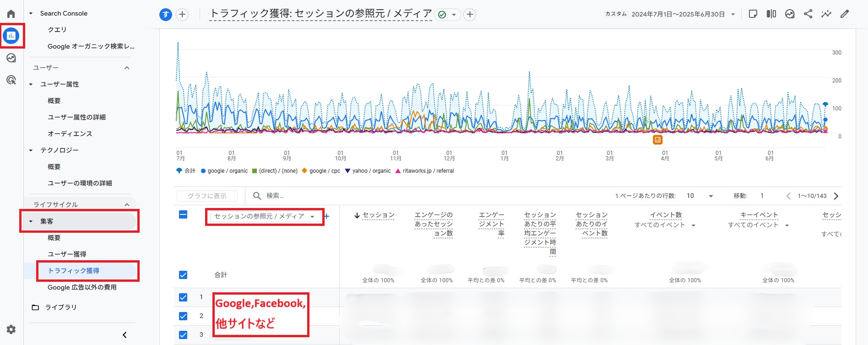The height and width of the screenshot is (345, 868).
Task: Open the ライブラリ link
Action: [60, 307]
